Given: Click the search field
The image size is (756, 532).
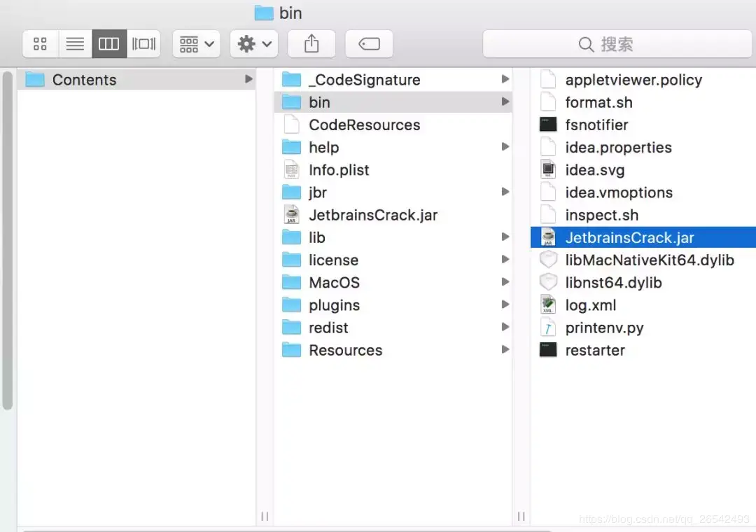Looking at the screenshot, I should pos(617,44).
